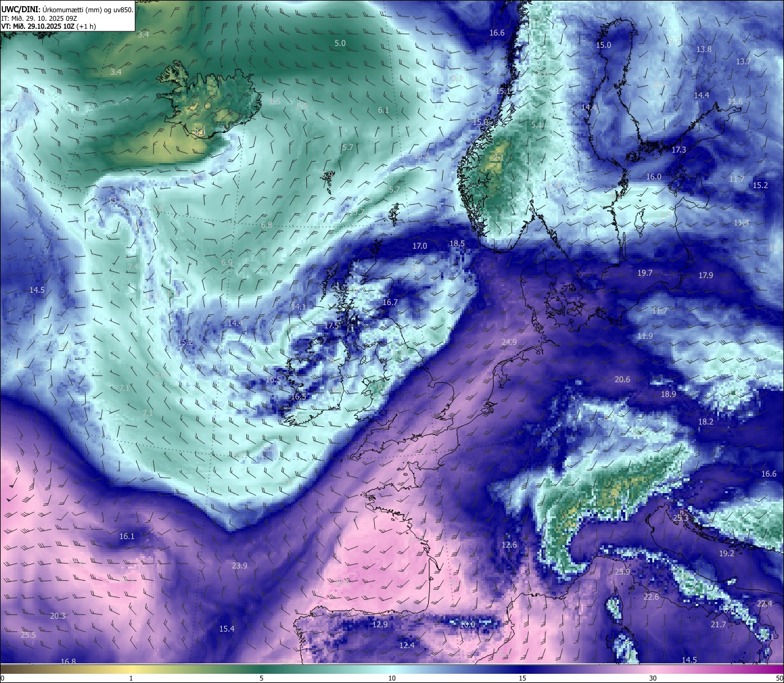This screenshot has height=683, width=784.
Task: Select the 13.7 value label
Action: (x=743, y=62)
